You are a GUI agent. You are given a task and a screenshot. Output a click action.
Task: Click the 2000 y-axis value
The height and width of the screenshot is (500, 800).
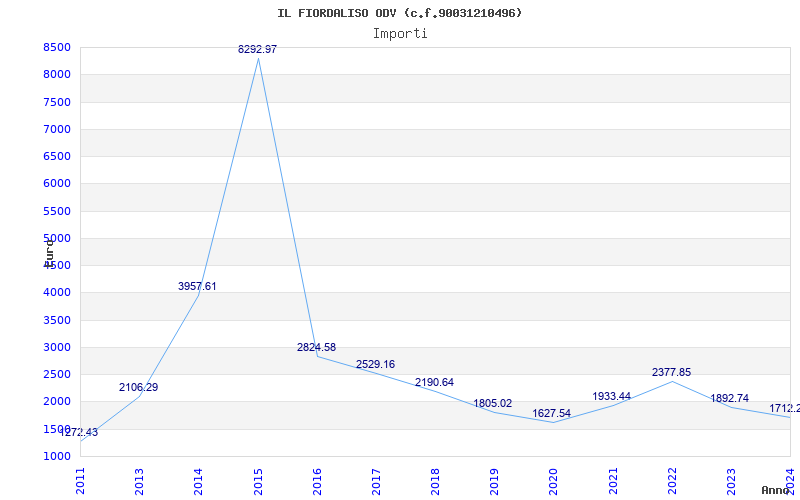[57, 402]
